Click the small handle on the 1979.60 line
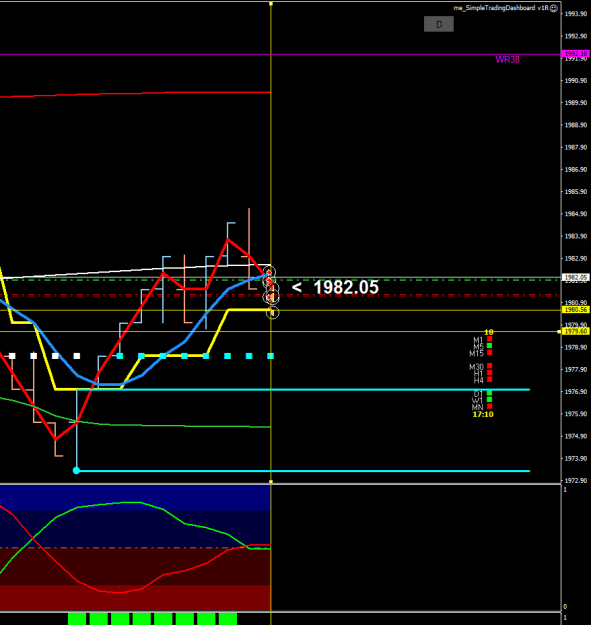The height and width of the screenshot is (625, 591). click(559, 332)
